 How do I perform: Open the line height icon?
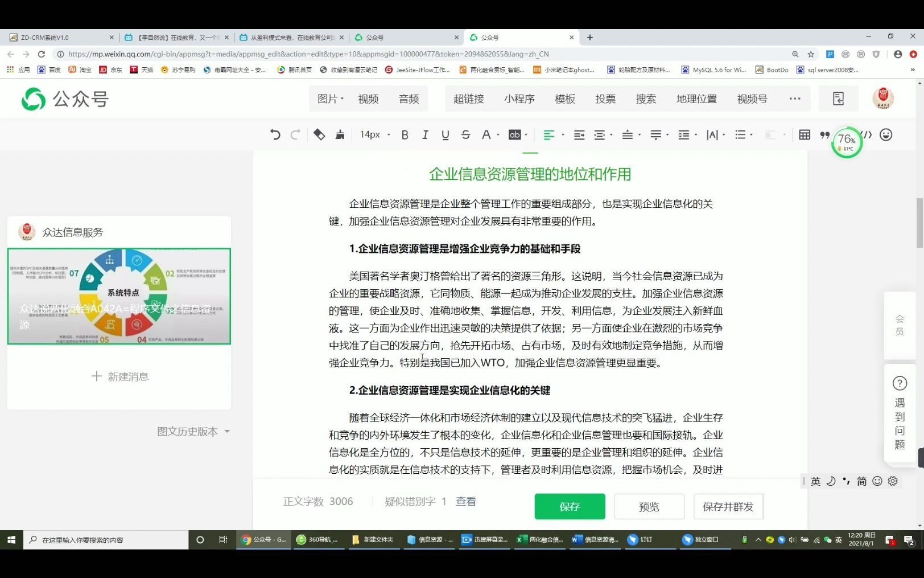tap(684, 135)
